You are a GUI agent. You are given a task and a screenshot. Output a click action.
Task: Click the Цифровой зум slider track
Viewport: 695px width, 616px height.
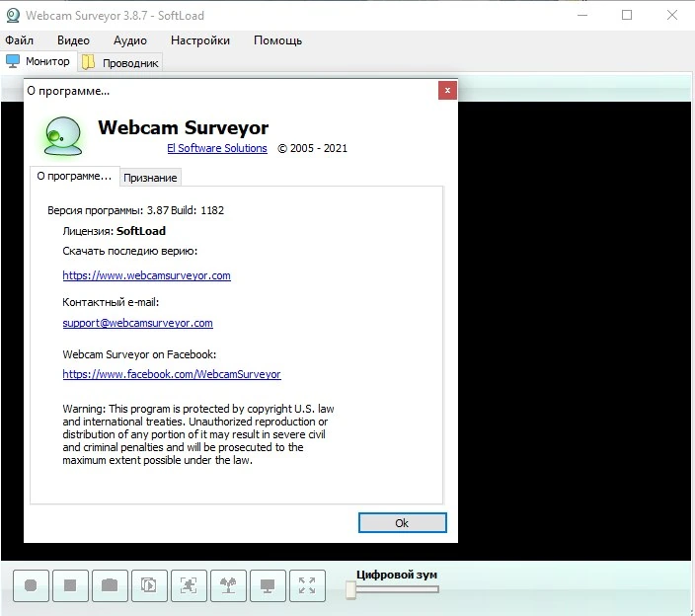(397, 589)
